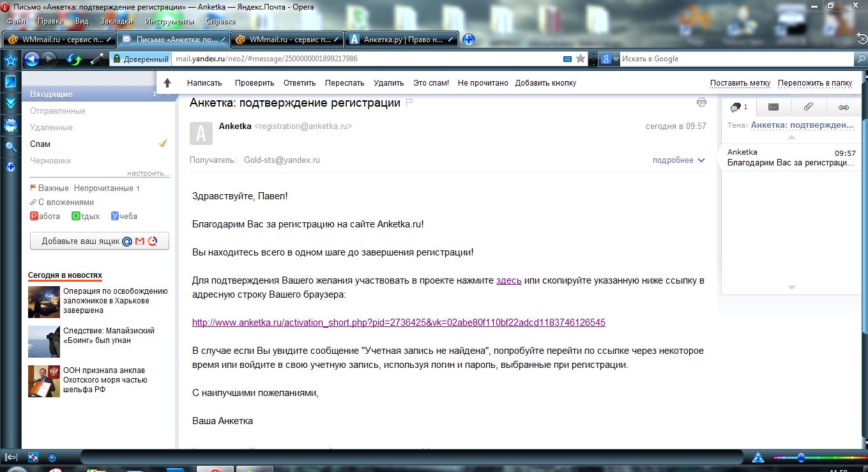Start the Google search with the magnifier icon
This screenshot has height=472, width=868.
861,59
